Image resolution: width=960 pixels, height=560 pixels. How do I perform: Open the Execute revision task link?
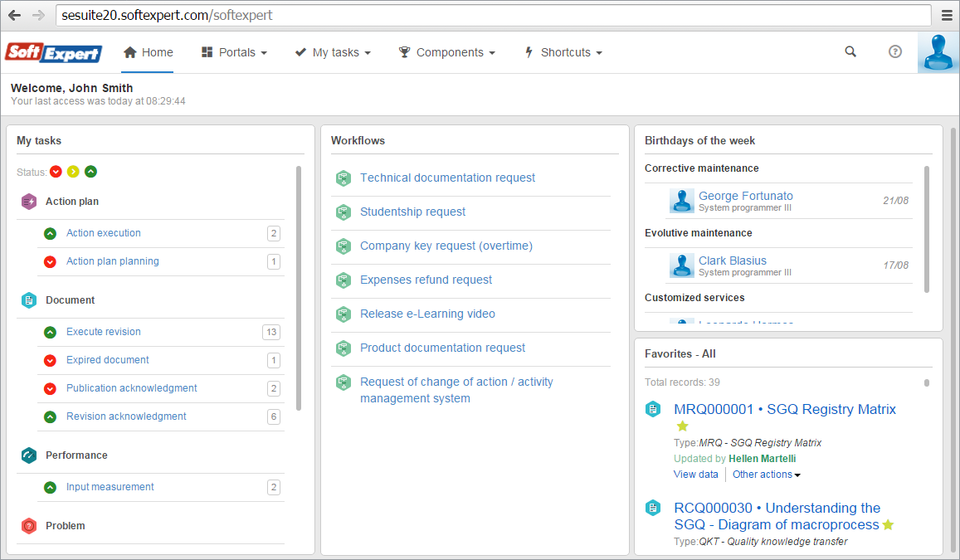(104, 332)
